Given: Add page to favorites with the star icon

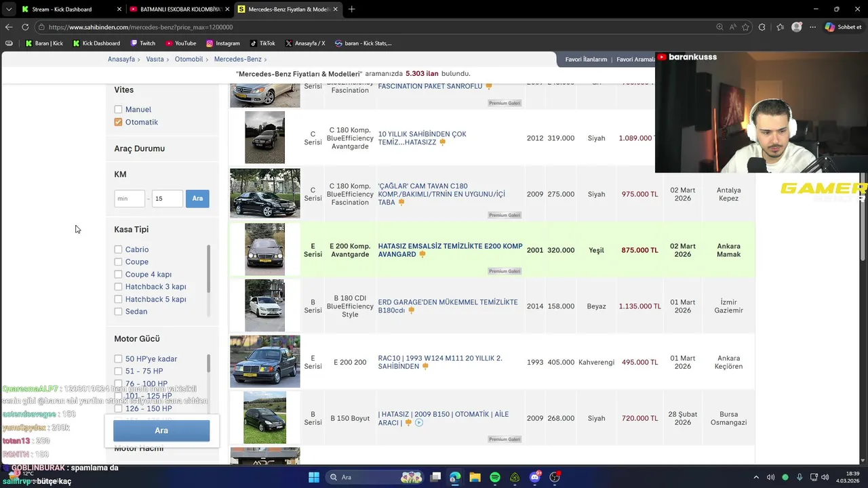Looking at the screenshot, I should coord(746,27).
